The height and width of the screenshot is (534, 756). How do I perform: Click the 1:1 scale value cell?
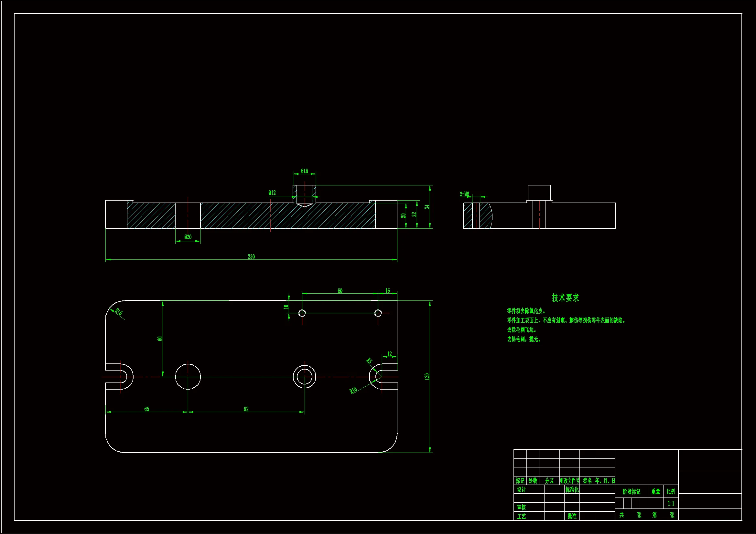click(x=671, y=503)
